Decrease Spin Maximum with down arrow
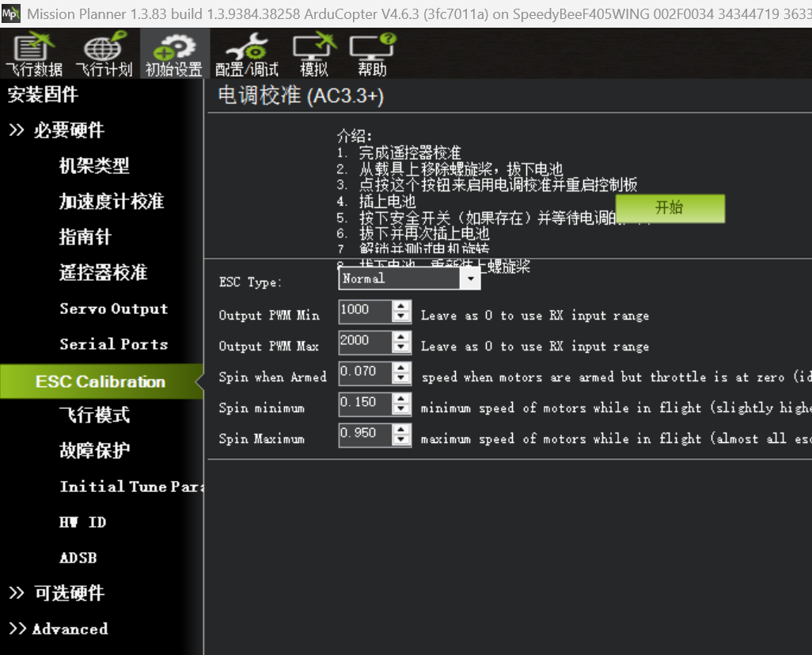 pyautogui.click(x=400, y=440)
